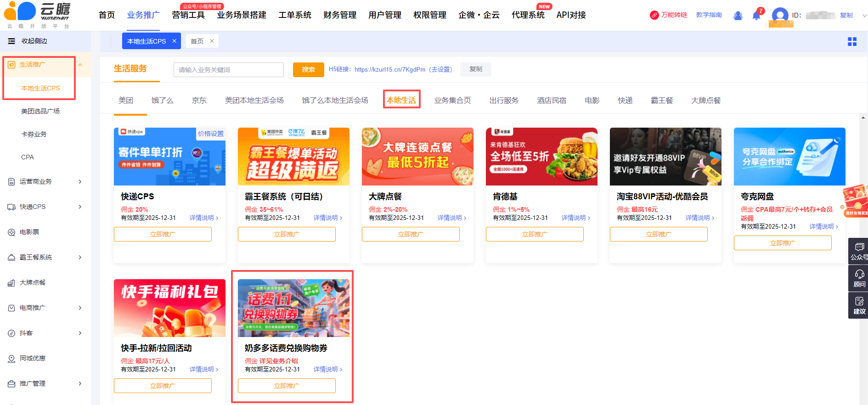Open account dropdown arrow
Viewport: 868px width, 405px height.
click(x=864, y=16)
